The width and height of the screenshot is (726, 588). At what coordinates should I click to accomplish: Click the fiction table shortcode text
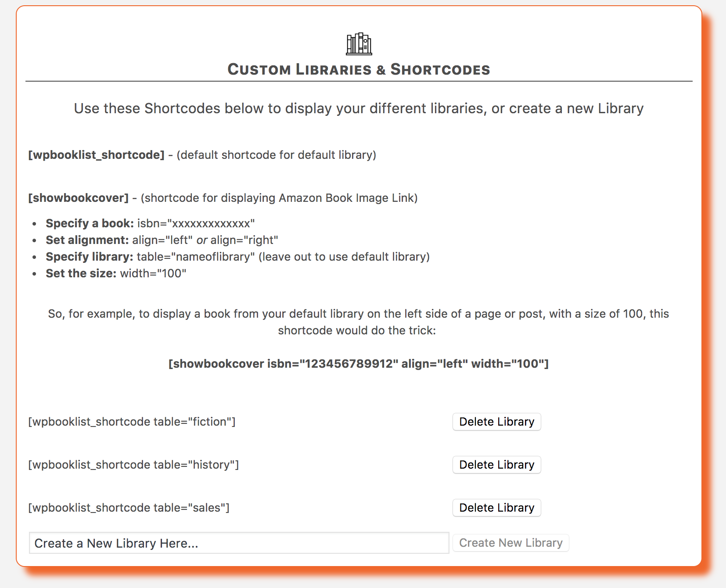coord(132,422)
